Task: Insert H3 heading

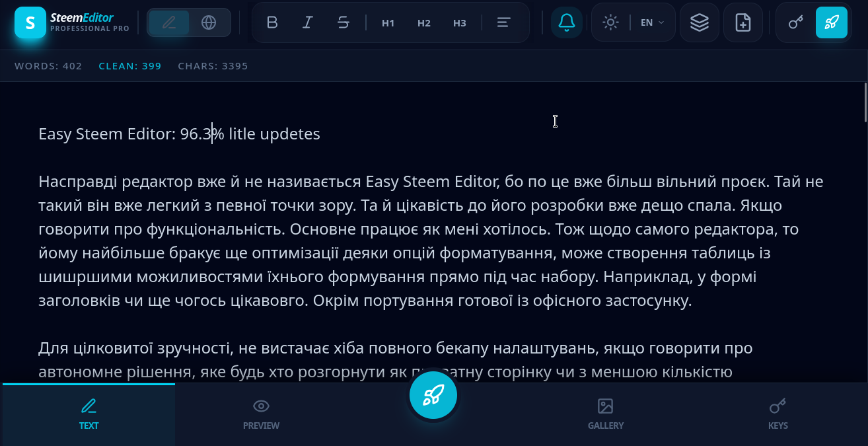Action: point(460,22)
